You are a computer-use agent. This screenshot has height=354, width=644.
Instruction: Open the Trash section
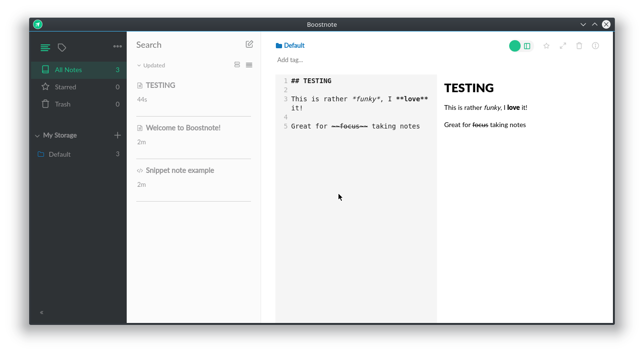(79, 104)
